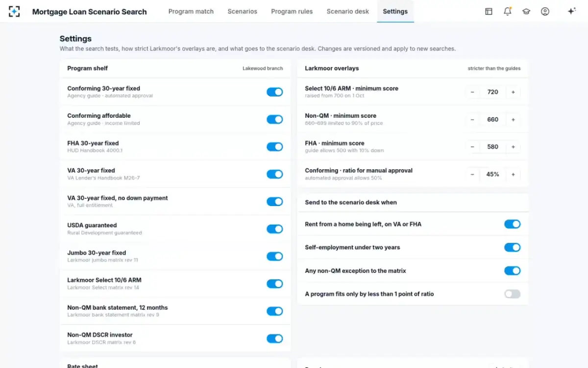This screenshot has height=368, width=588.
Task: Toggle Conforming 30-year fixed program
Action: [274, 92]
